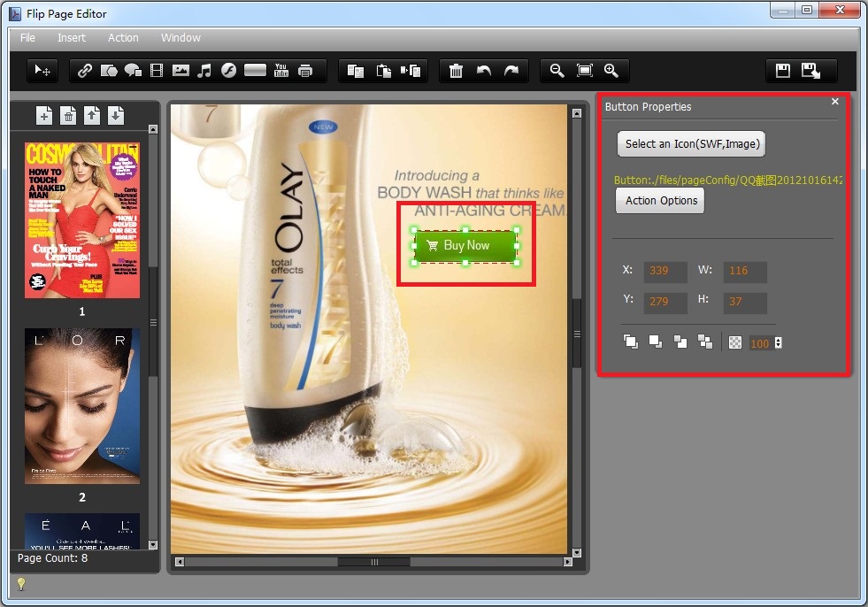Insert sound with music note icon
Screen dimensions: 868x607
(204, 71)
